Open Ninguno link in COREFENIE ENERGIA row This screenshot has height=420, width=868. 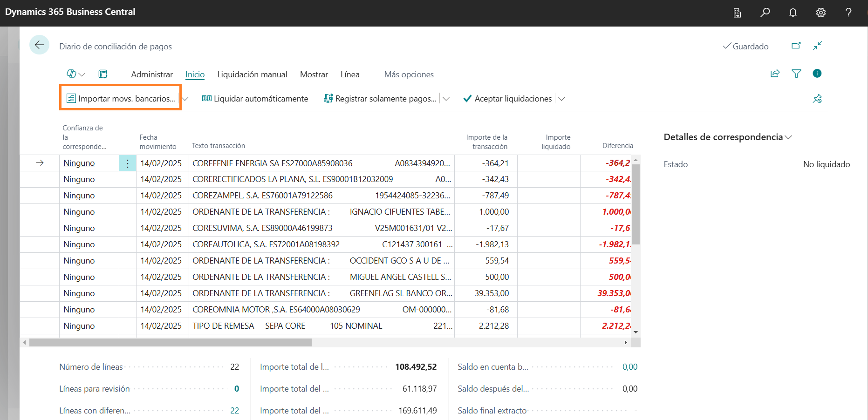point(79,163)
